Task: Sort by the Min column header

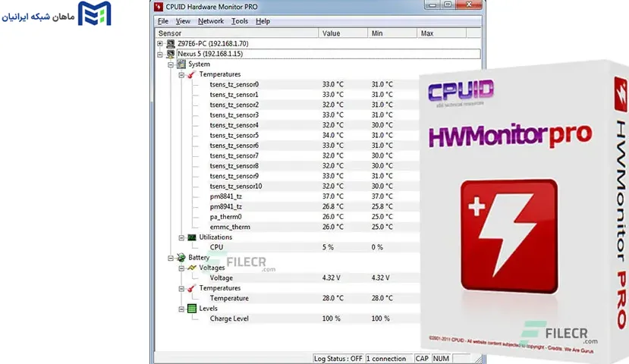Action: (392, 33)
